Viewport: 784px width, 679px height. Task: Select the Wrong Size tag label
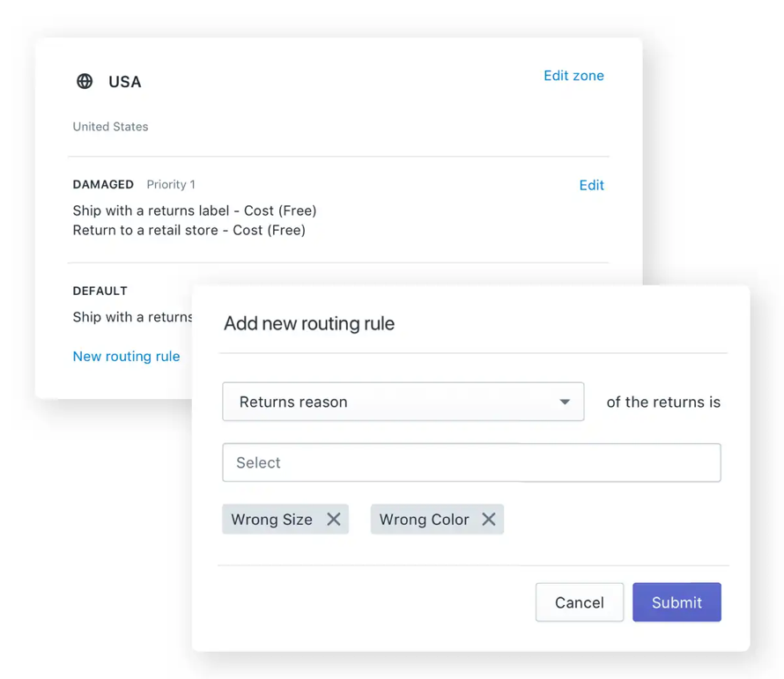[x=271, y=520]
